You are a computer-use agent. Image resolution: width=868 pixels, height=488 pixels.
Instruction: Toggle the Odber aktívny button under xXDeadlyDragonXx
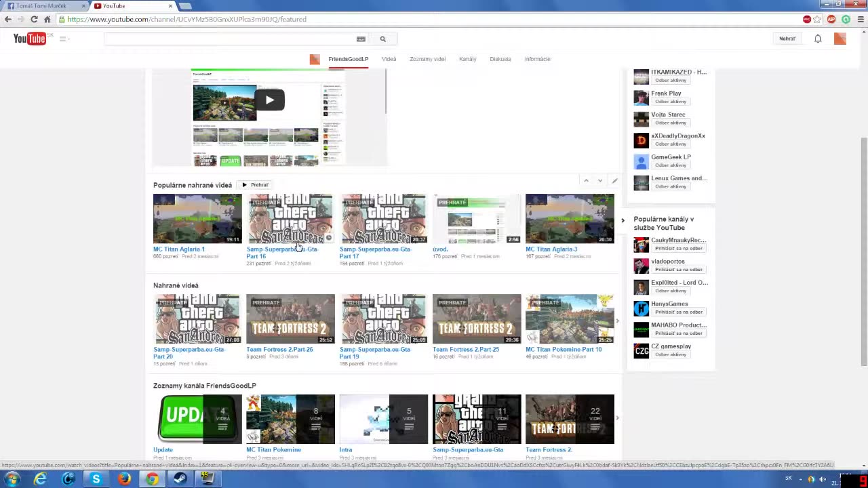click(x=671, y=144)
